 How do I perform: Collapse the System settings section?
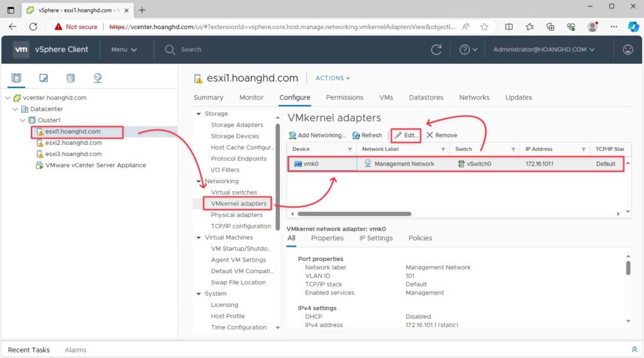pyautogui.click(x=199, y=294)
